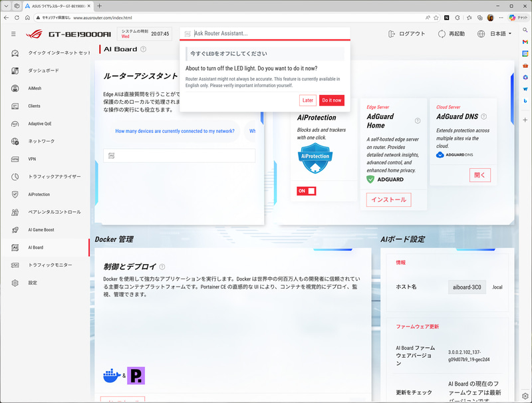Click the AdGuard Home help icon
The height and width of the screenshot is (403, 532).
point(418,121)
